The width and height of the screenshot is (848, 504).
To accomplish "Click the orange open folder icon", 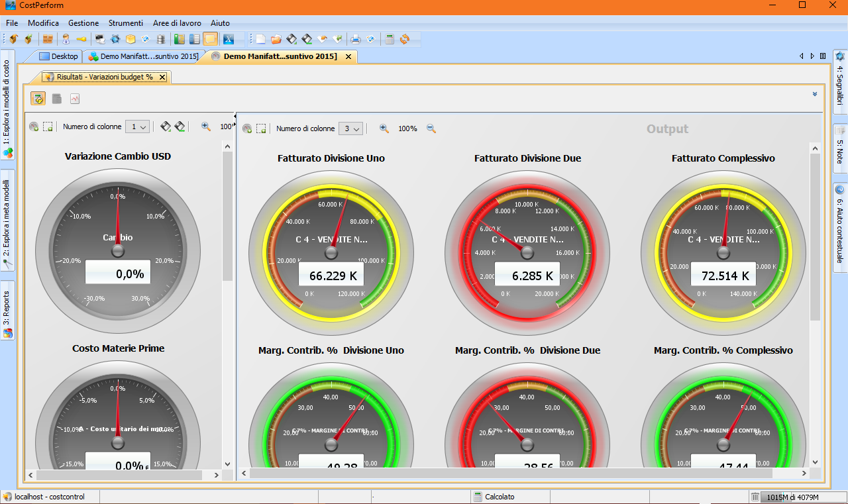I will pos(276,39).
